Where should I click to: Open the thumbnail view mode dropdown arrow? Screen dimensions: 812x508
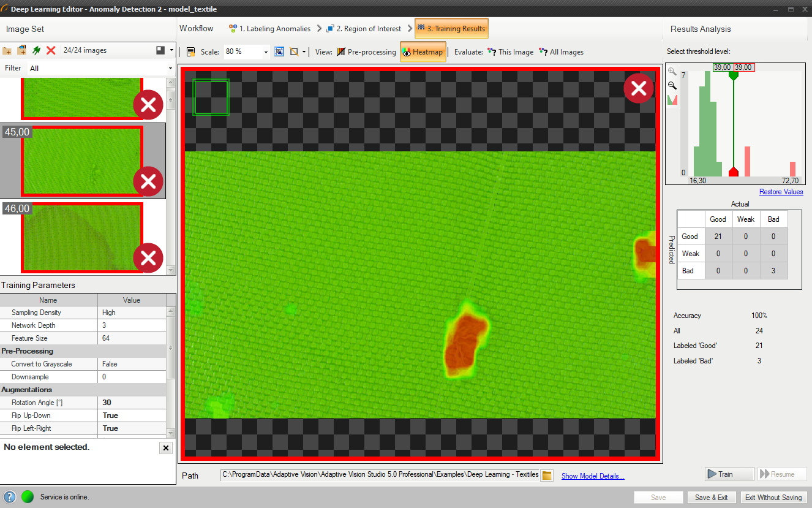[171, 51]
